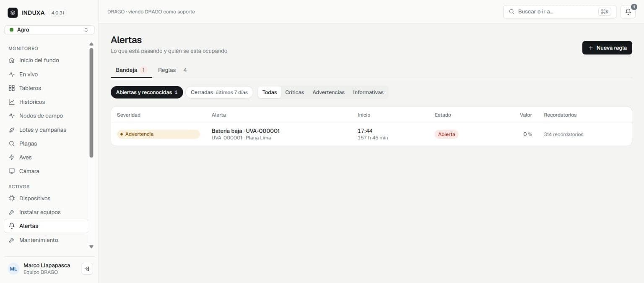This screenshot has width=644, height=283.
Task: Select the Tableros grid icon
Action: pos(12,88)
